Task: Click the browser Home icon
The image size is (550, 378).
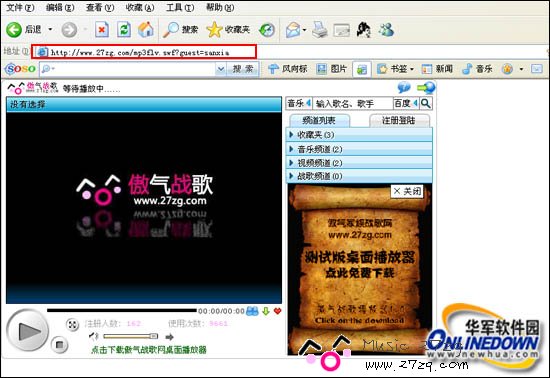Action: (146, 29)
